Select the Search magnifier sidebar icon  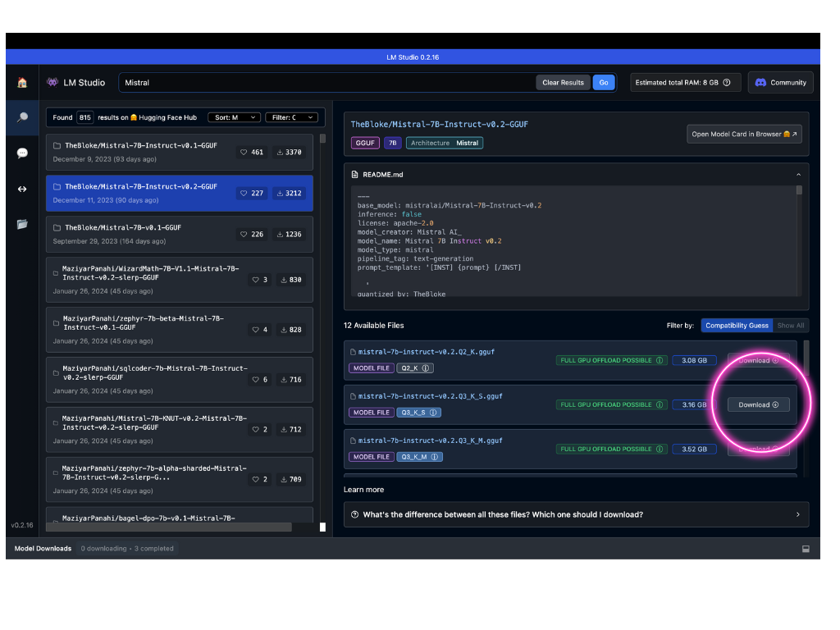point(22,117)
